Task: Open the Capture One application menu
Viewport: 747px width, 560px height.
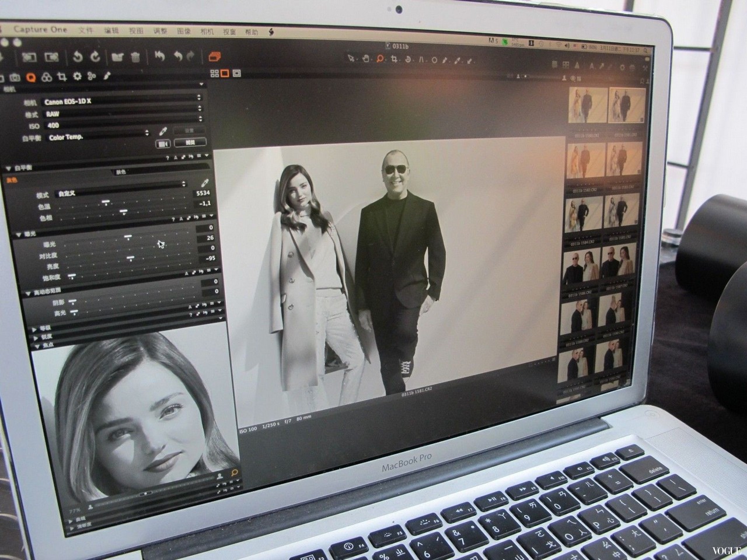Action: (x=41, y=29)
